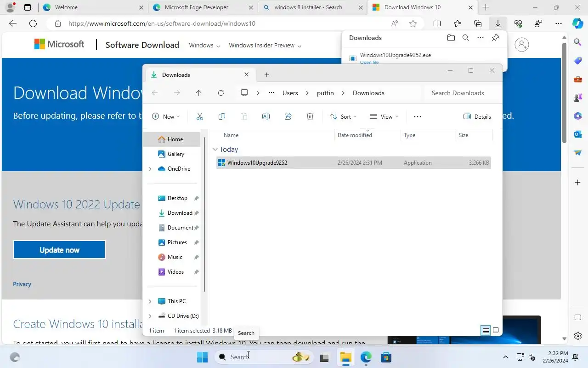Screen dimensions: 588x368
Task: Click the Edge toolbar Downloads arrow icon
Action: point(498,23)
